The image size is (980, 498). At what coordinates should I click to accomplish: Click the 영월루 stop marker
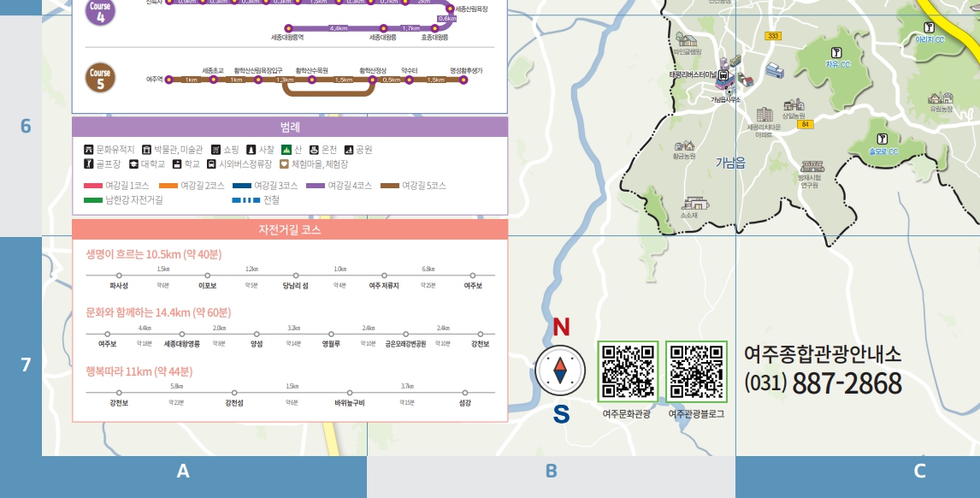(x=331, y=334)
